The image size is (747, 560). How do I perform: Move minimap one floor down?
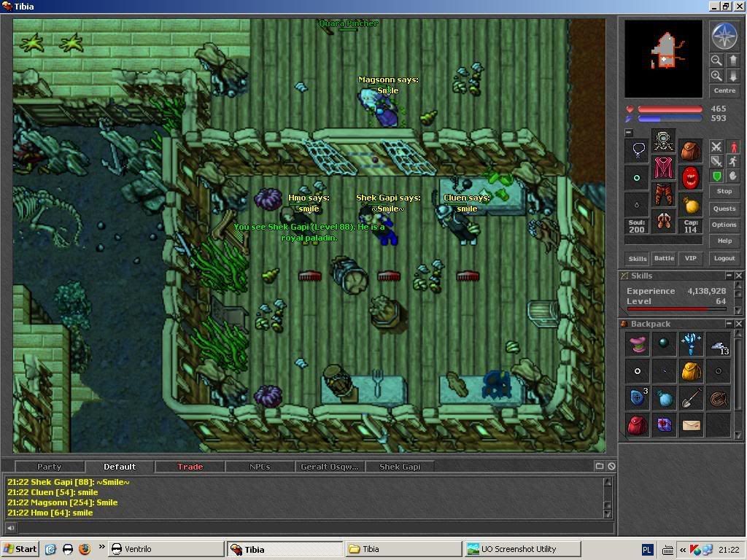pos(732,76)
